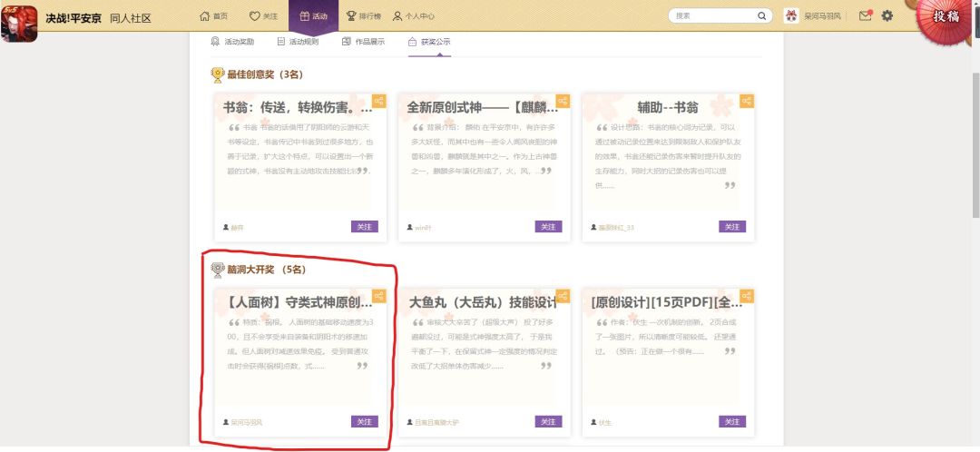
Task: Open the 辅助--书翁 post title
Action: (668, 107)
